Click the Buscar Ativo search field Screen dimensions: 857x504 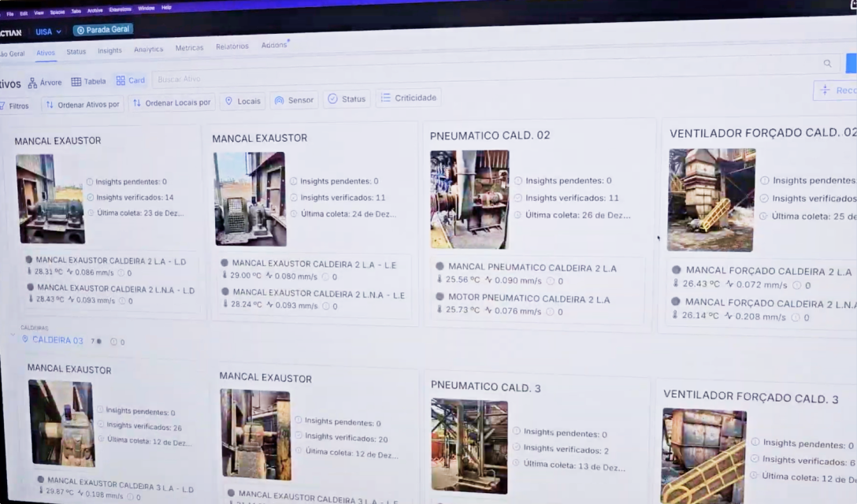[315, 79]
